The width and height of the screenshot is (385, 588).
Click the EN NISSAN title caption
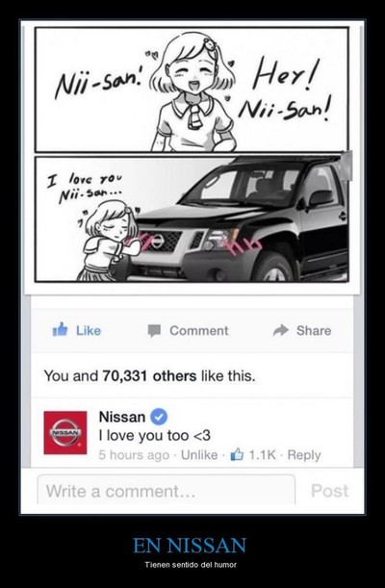pyautogui.click(x=190, y=546)
